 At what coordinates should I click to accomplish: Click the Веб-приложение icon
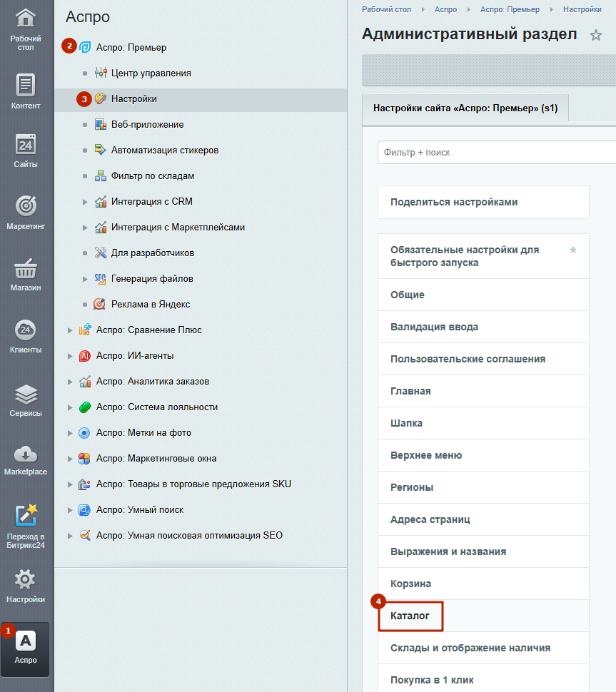pos(101,124)
